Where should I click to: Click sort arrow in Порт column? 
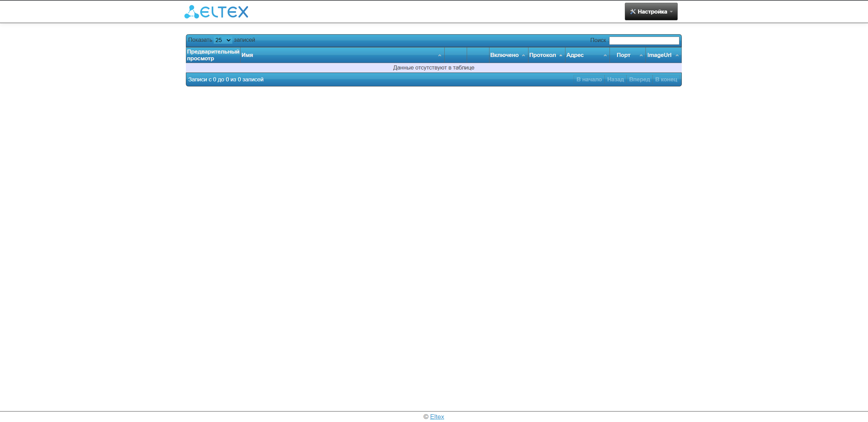tap(641, 56)
